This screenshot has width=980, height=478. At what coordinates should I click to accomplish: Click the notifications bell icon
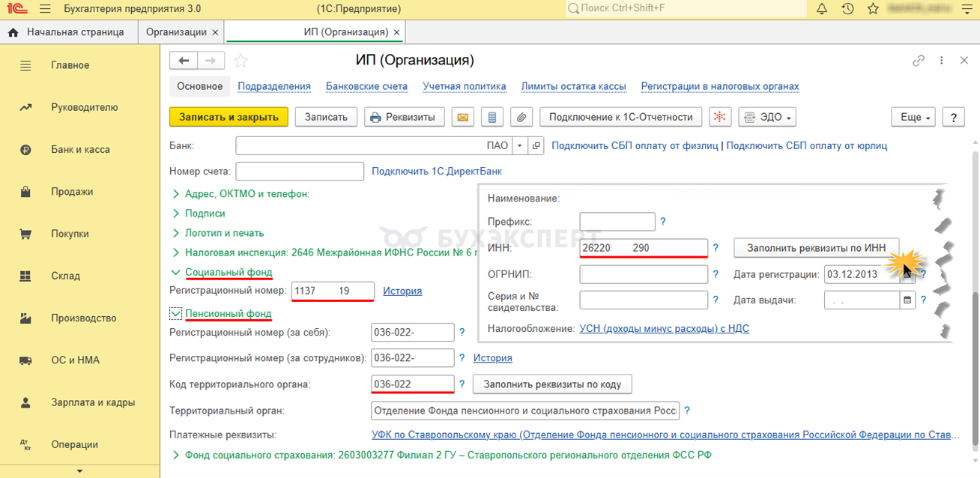tap(822, 9)
